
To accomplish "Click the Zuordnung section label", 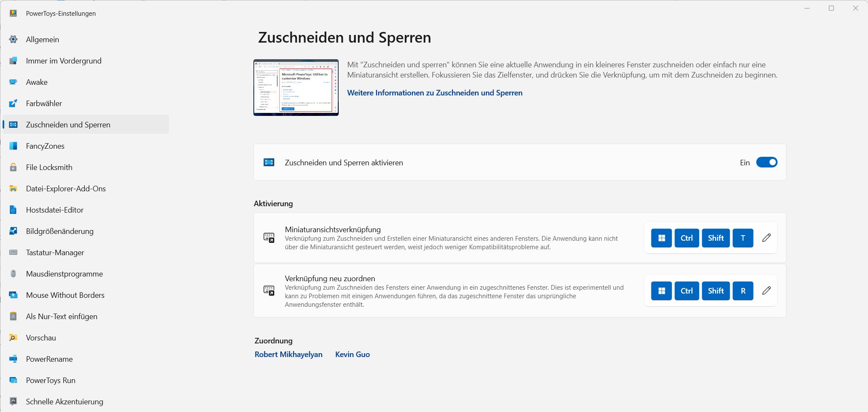I will coord(273,341).
